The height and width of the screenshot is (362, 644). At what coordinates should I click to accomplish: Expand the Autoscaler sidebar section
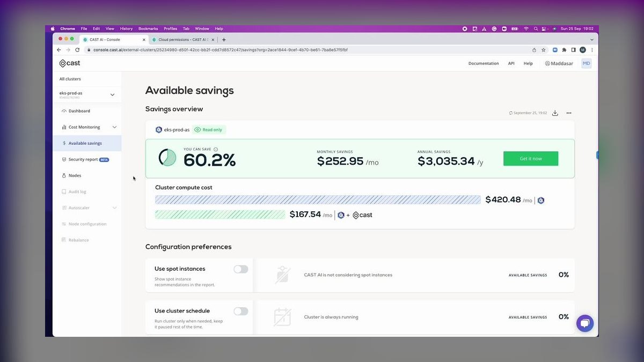(x=114, y=208)
